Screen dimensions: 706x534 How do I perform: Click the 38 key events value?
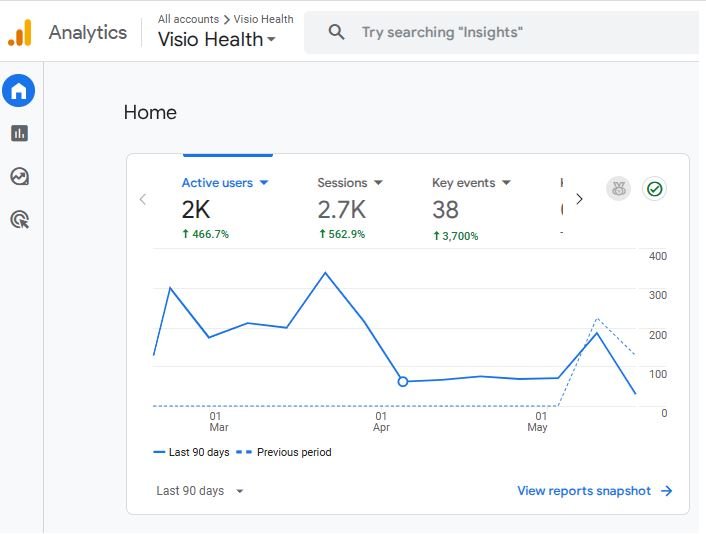click(x=445, y=210)
